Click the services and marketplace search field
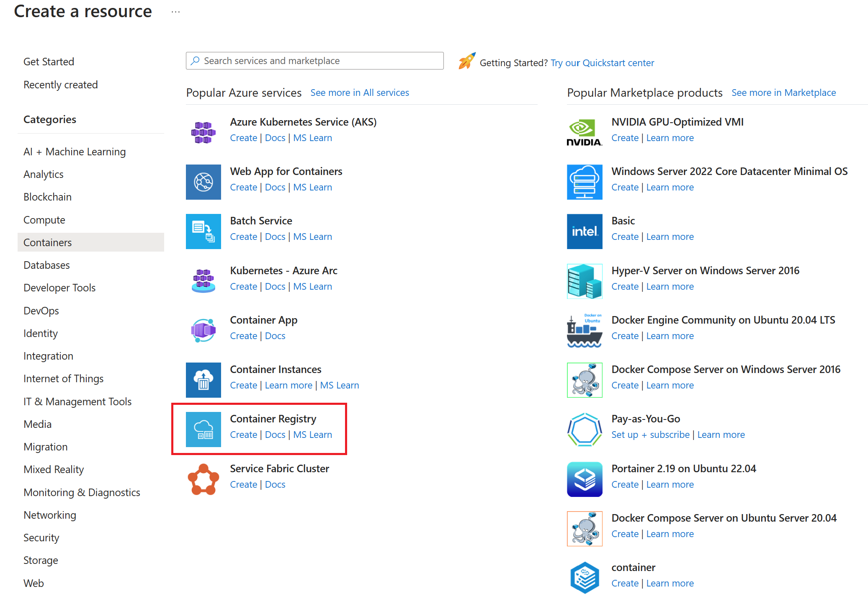Image resolution: width=868 pixels, height=602 pixels. [x=314, y=60]
